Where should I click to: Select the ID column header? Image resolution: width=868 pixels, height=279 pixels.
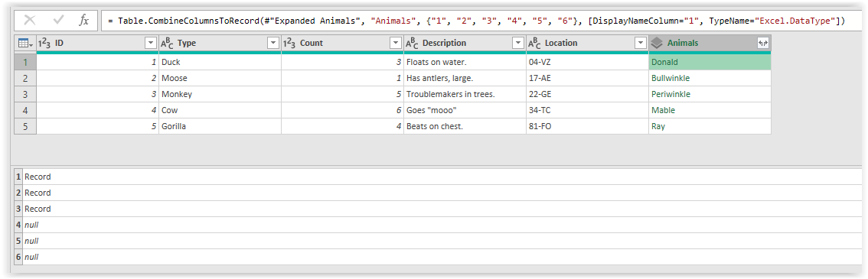(x=97, y=43)
